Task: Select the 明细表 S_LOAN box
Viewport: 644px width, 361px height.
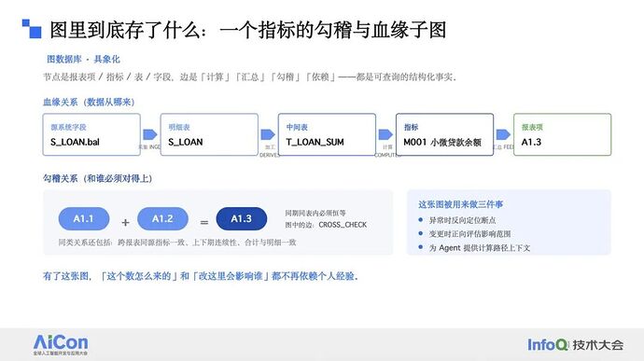Action: click(209, 134)
